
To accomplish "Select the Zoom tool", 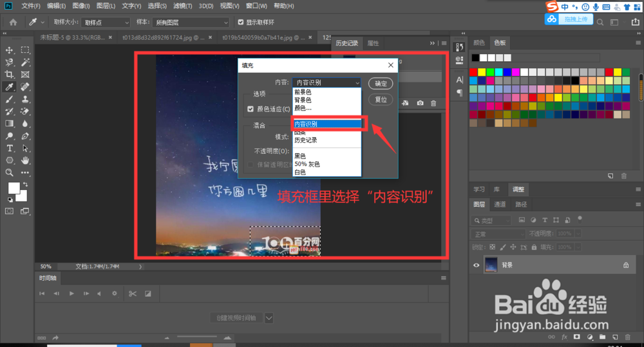I will (9, 173).
